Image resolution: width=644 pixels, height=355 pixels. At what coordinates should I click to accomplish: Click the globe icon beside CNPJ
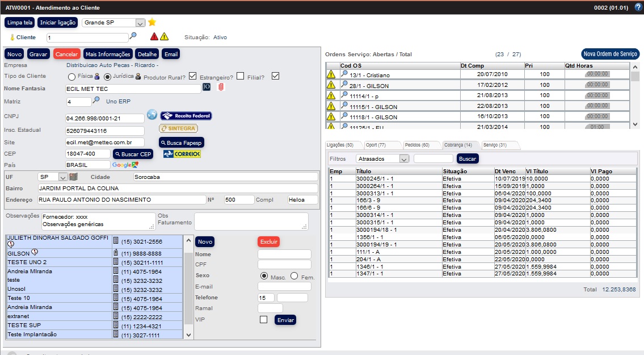[x=151, y=115]
